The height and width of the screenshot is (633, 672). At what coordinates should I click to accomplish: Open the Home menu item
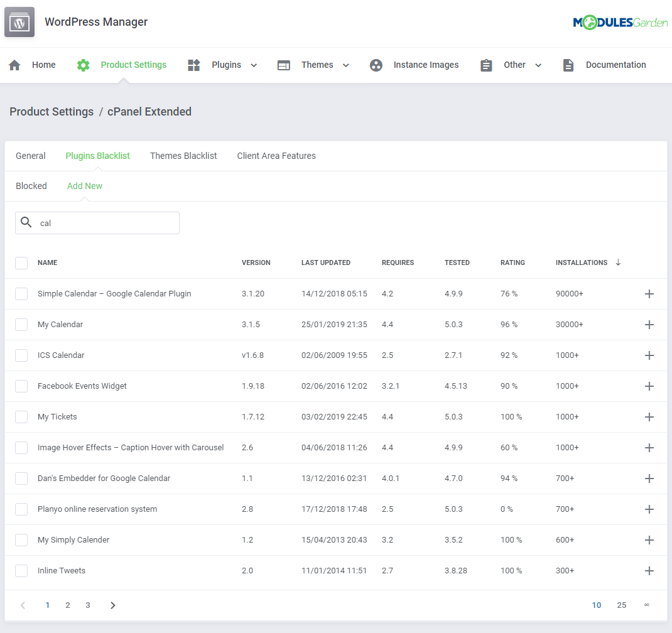44,65
